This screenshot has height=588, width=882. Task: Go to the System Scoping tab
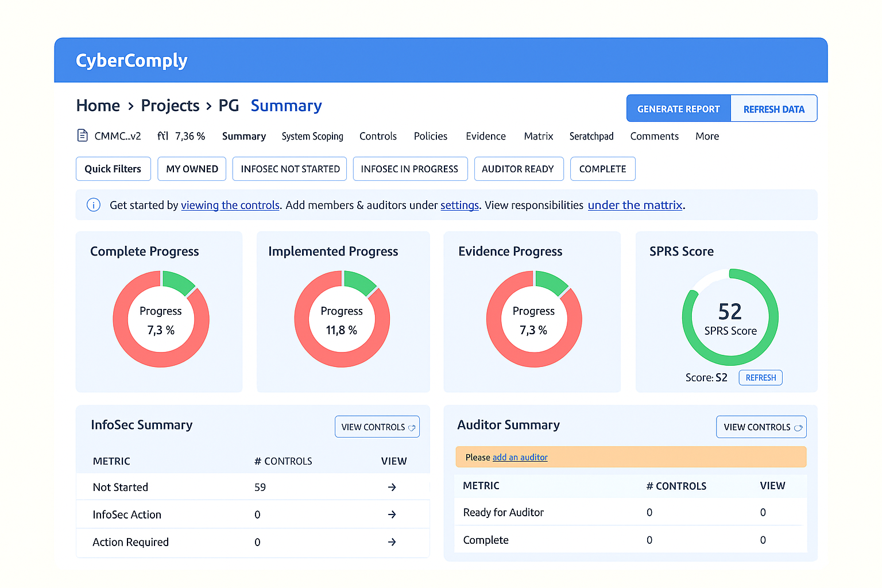coord(312,136)
